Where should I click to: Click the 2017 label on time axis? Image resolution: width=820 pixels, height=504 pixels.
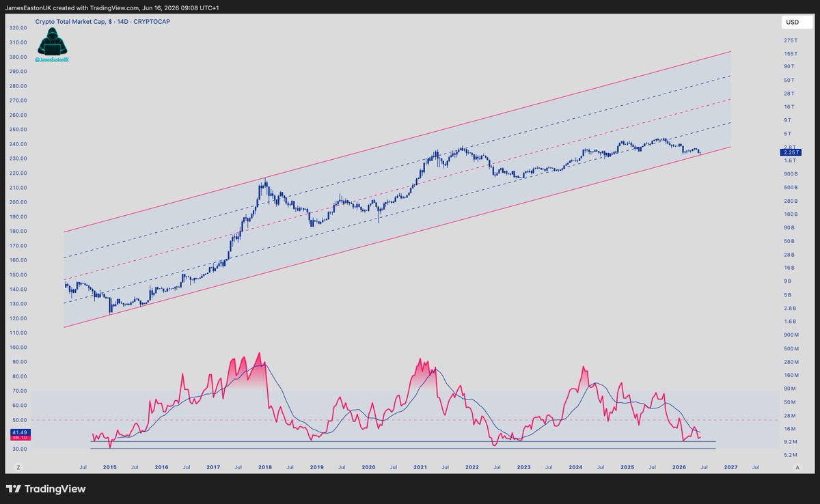tap(213, 467)
